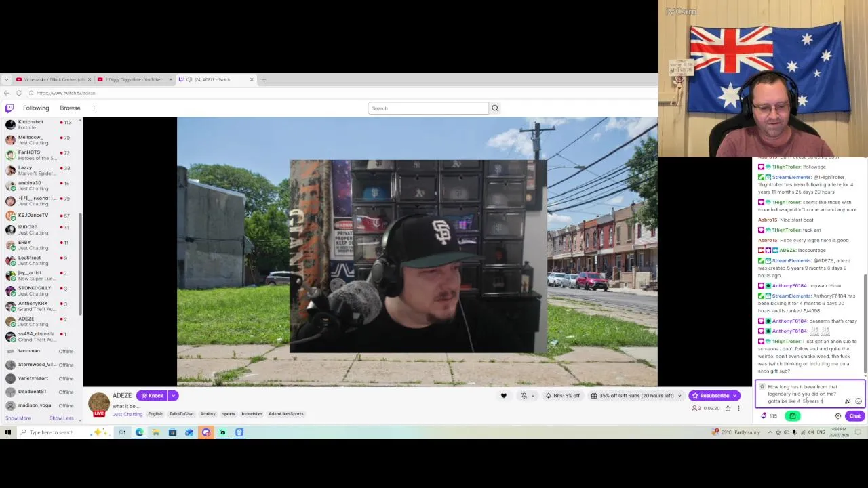This screenshot has height=488, width=868.
Task: Open FanHOTS channel in sidebar
Action: 40,155
